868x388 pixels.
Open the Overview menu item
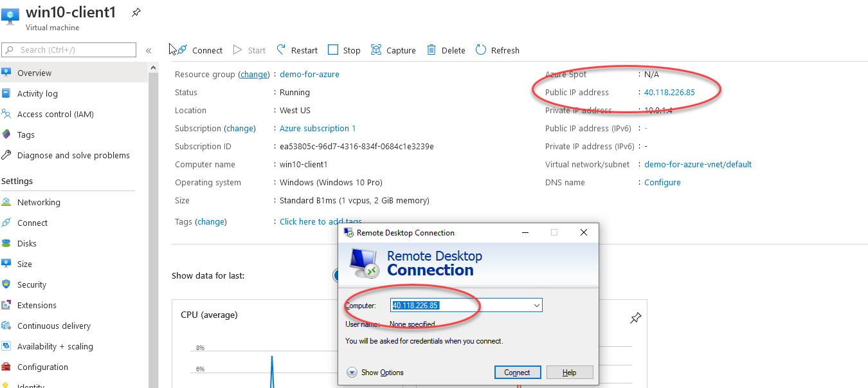pos(74,73)
